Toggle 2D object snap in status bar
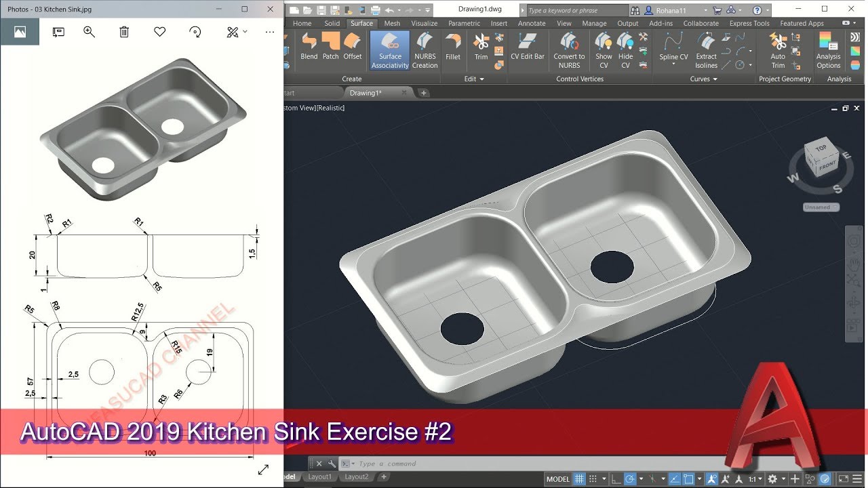The height and width of the screenshot is (488, 868). click(688, 479)
